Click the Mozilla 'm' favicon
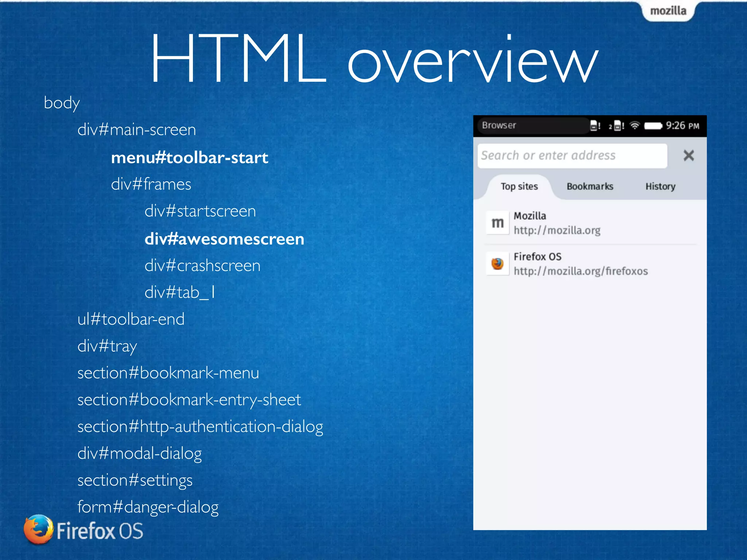 [x=498, y=222]
